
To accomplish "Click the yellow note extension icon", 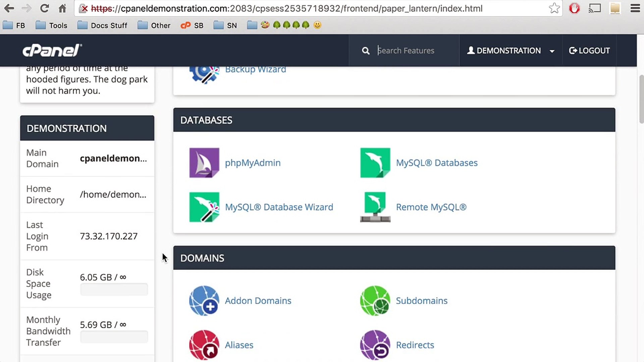I will click(615, 8).
